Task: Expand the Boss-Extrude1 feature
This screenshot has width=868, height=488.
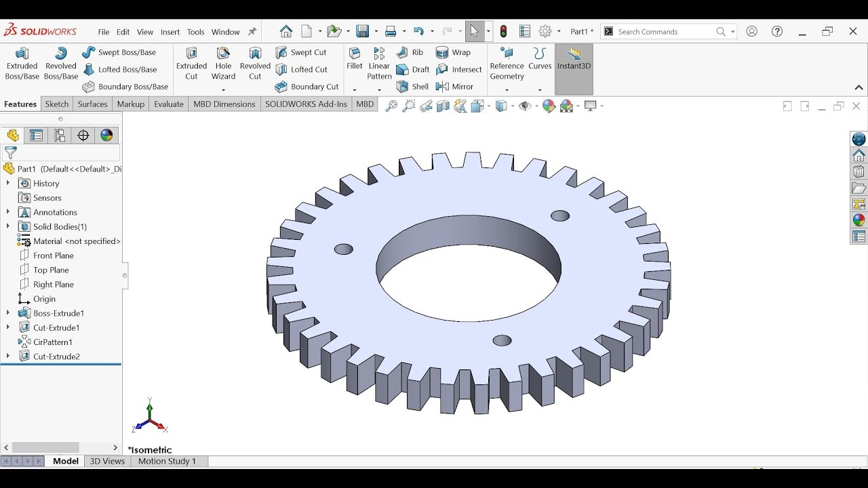Action: tap(8, 313)
